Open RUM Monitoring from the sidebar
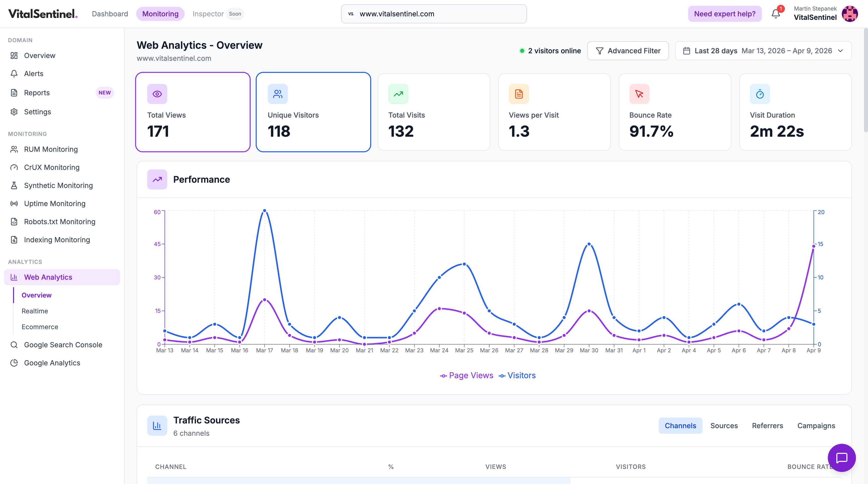Image resolution: width=868 pixels, height=484 pixels. (x=50, y=149)
